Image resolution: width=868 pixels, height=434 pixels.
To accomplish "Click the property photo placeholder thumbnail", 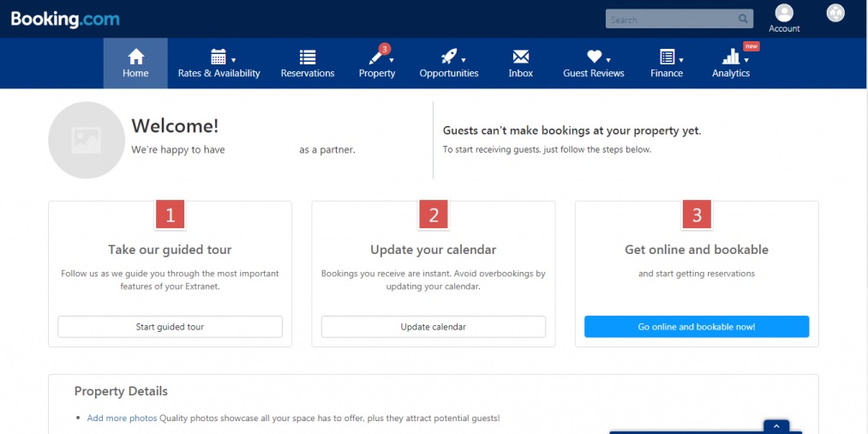I will 87,140.
